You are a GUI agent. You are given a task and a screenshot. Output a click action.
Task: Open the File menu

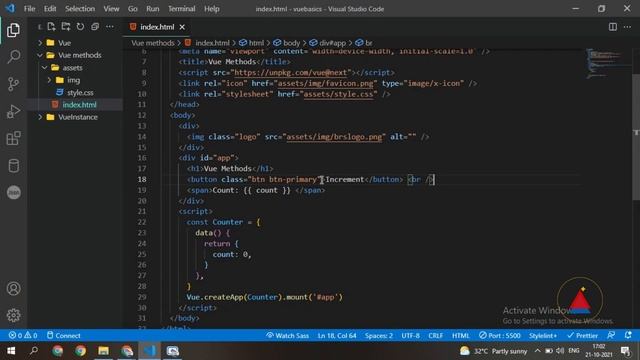click(29, 9)
